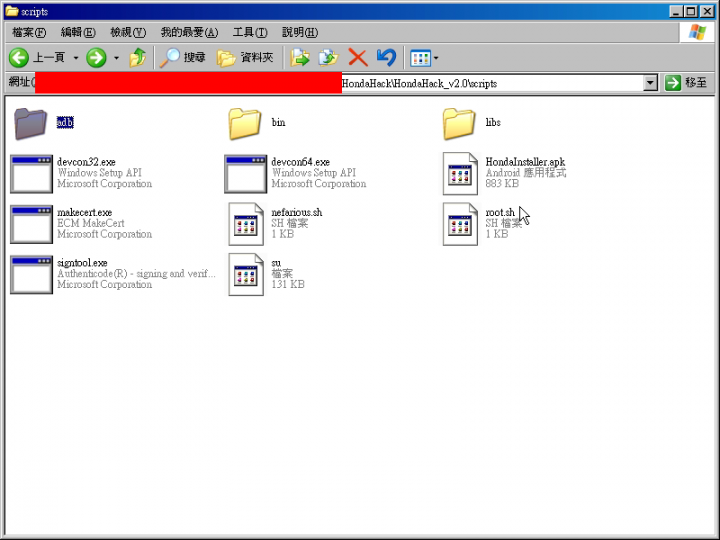This screenshot has width=720, height=540.
Task: Click the su file name text
Action: pyautogui.click(x=276, y=263)
